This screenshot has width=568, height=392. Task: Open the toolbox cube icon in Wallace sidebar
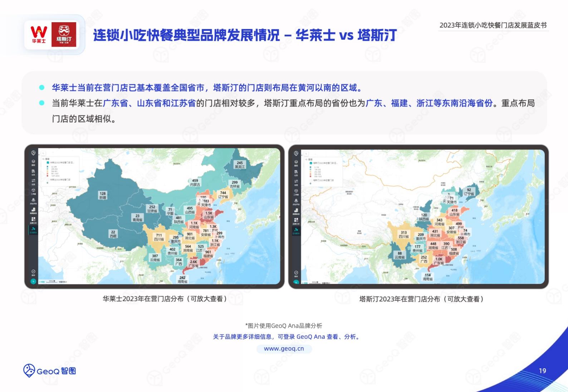[x=33, y=190]
